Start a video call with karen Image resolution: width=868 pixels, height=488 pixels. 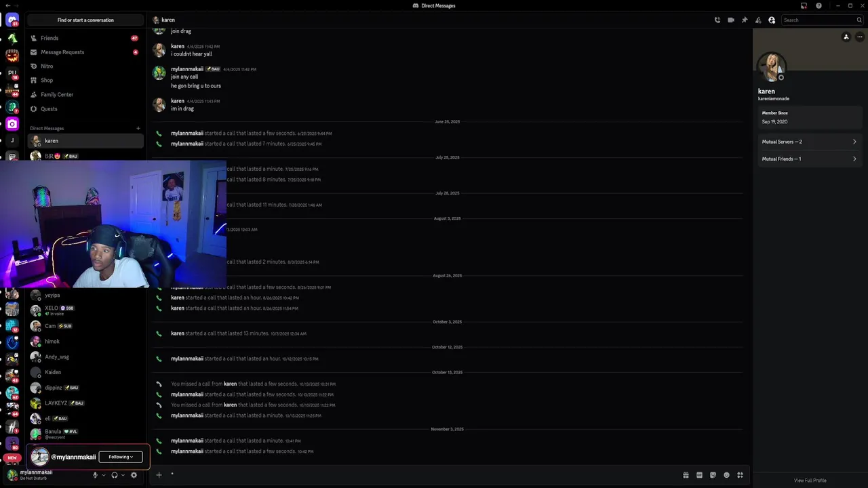(x=731, y=20)
